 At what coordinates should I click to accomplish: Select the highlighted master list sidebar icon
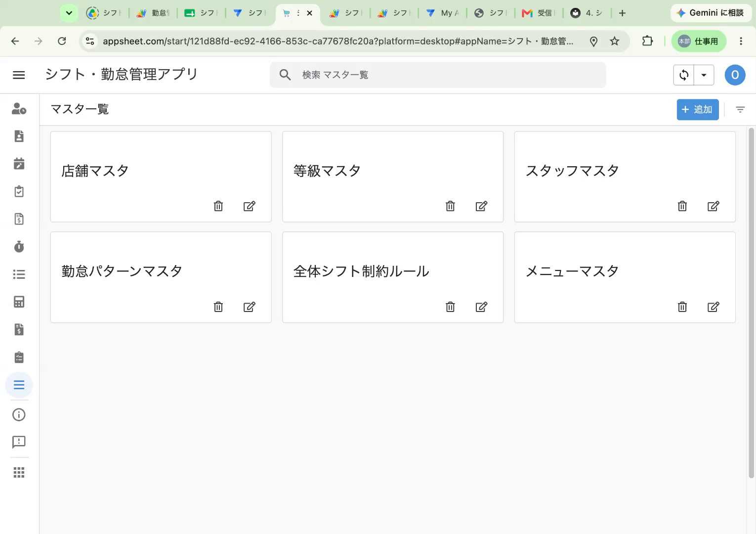point(19,385)
